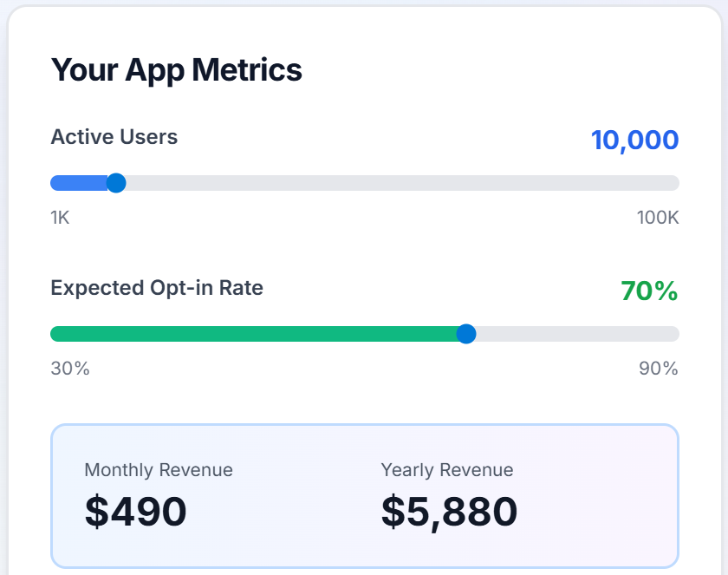The image size is (728, 575).
Task: Click the 100K maximum slider label
Action: pos(658,218)
